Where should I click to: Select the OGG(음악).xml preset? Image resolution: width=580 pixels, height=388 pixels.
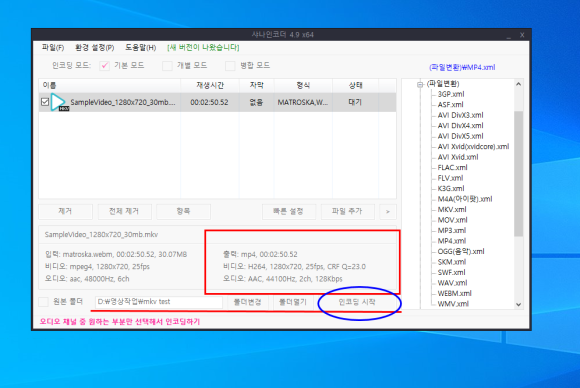pyautogui.click(x=461, y=252)
